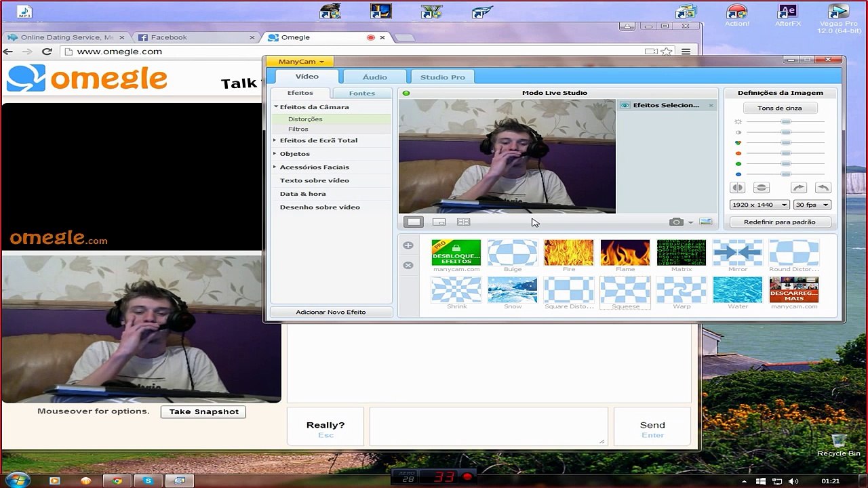Screen dimensions: 868x488
Task: Flip the image vertically
Action: coord(761,188)
